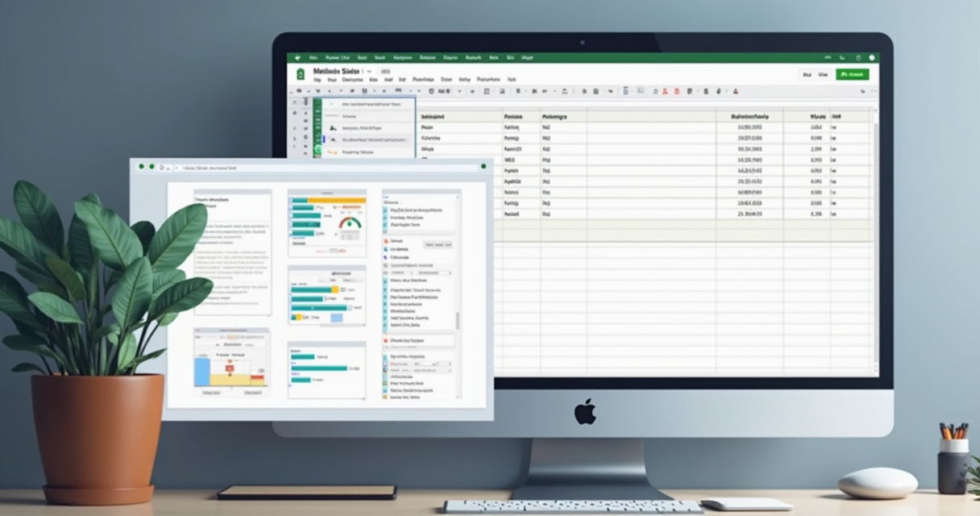Click the gauge dial chart in the front window
The height and width of the screenshot is (516, 980).
[349, 223]
